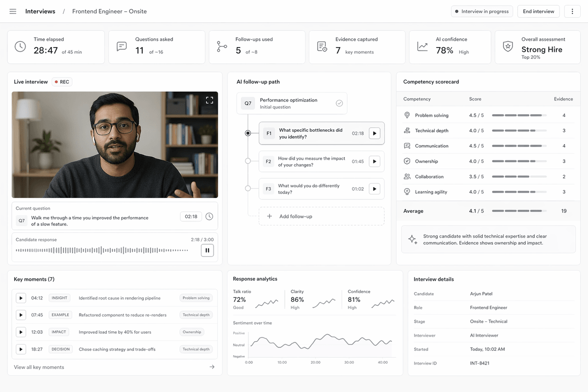This screenshot has height=392, width=588.
Task: Click the 02:18 question timer box
Action: 191,217
